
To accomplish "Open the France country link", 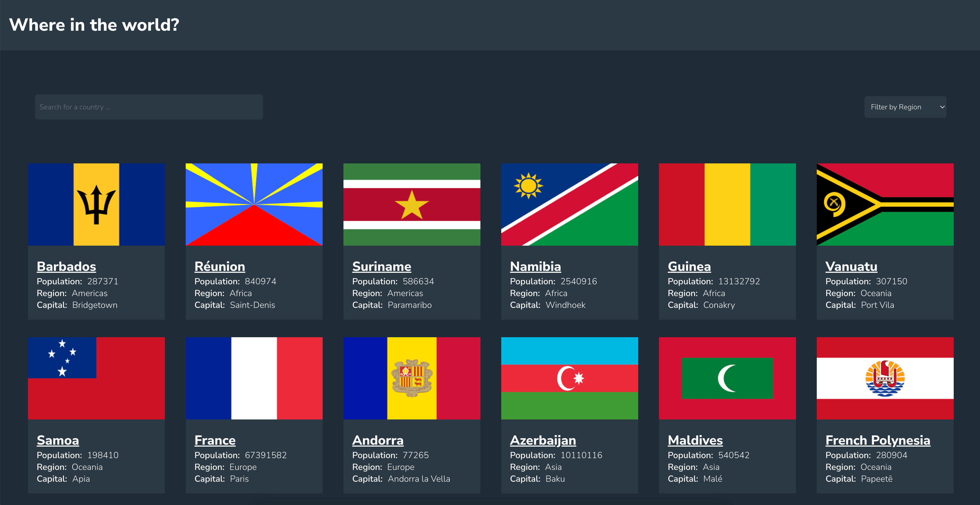I will pyautogui.click(x=215, y=440).
